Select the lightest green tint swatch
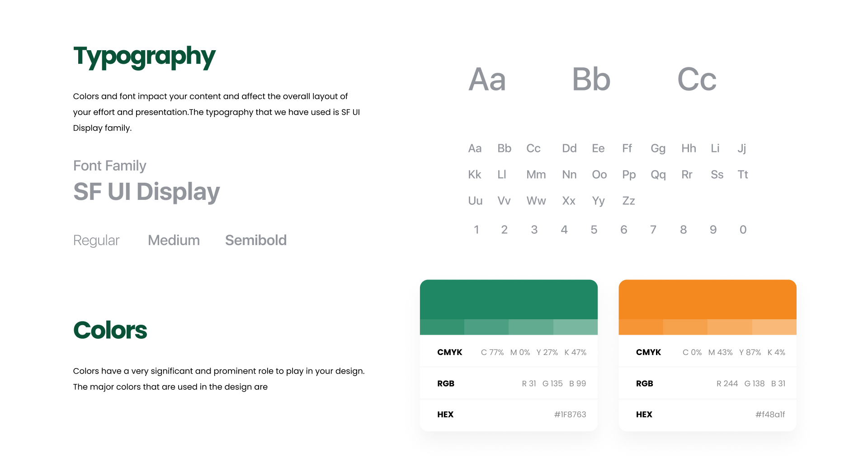Viewport: 868px width, 473px height. tap(576, 327)
